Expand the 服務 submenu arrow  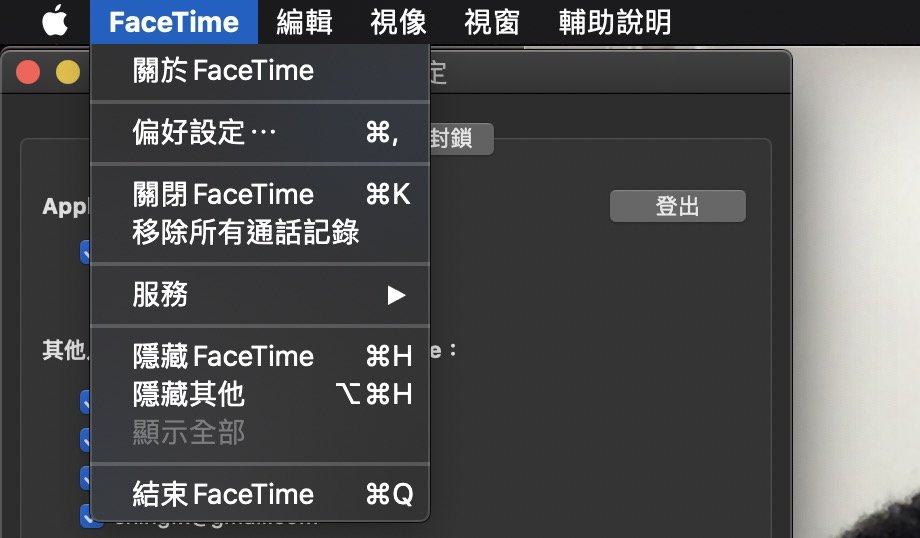[397, 295]
